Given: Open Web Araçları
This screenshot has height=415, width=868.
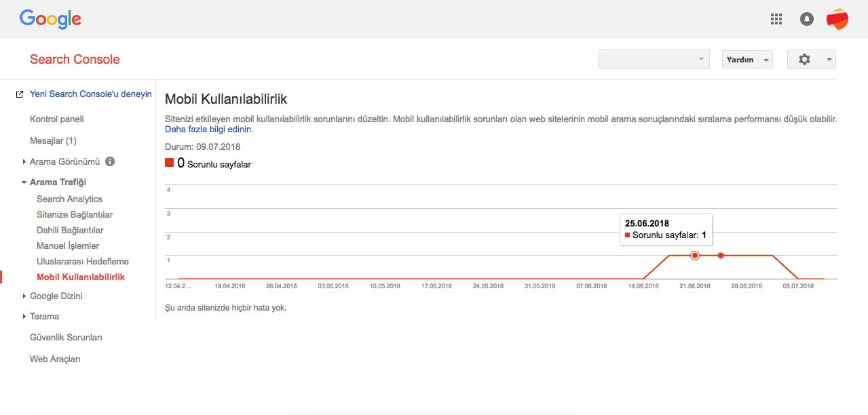Looking at the screenshot, I should [x=55, y=359].
